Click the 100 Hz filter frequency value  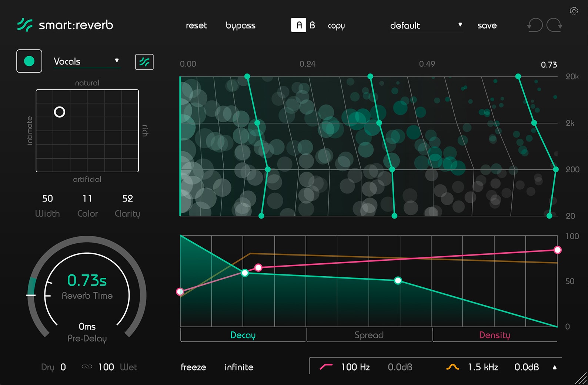click(355, 367)
